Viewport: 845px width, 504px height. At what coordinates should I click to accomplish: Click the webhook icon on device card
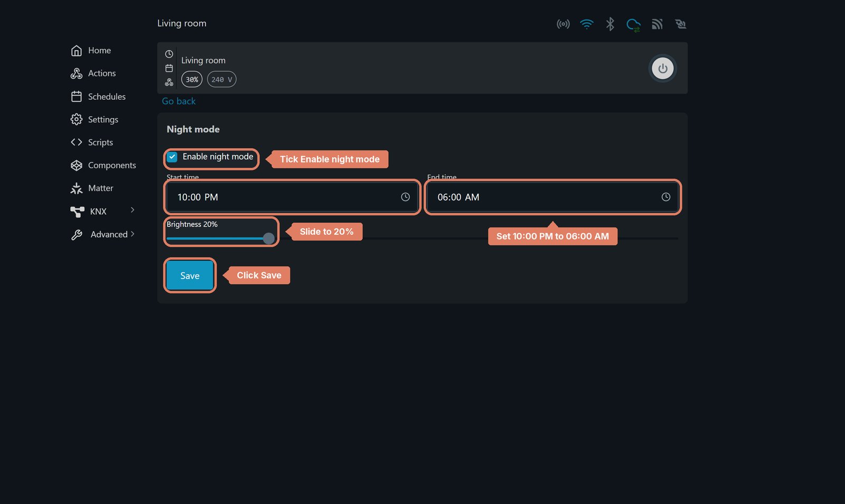169,82
